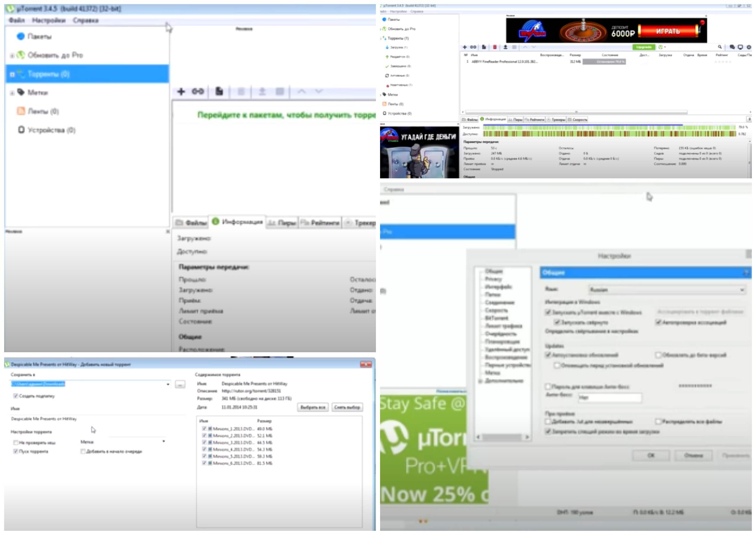Open the Файл menu in the µTorrent 3.4.5 window

point(17,20)
